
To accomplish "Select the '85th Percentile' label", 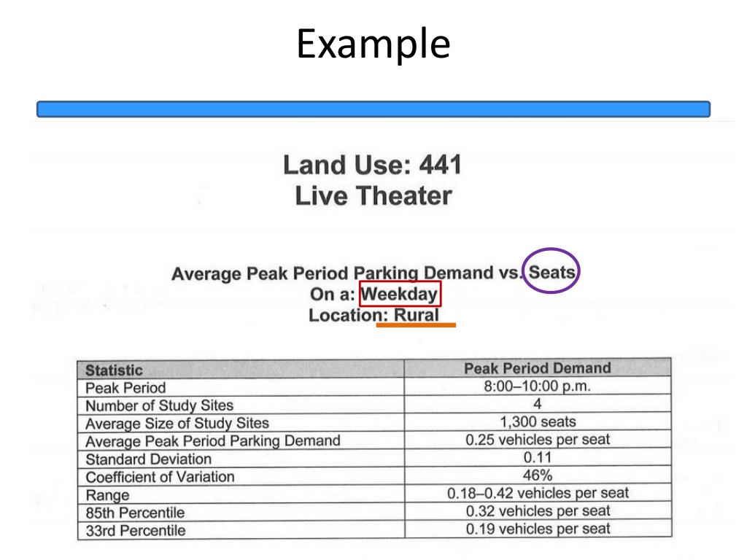I will [x=135, y=513].
